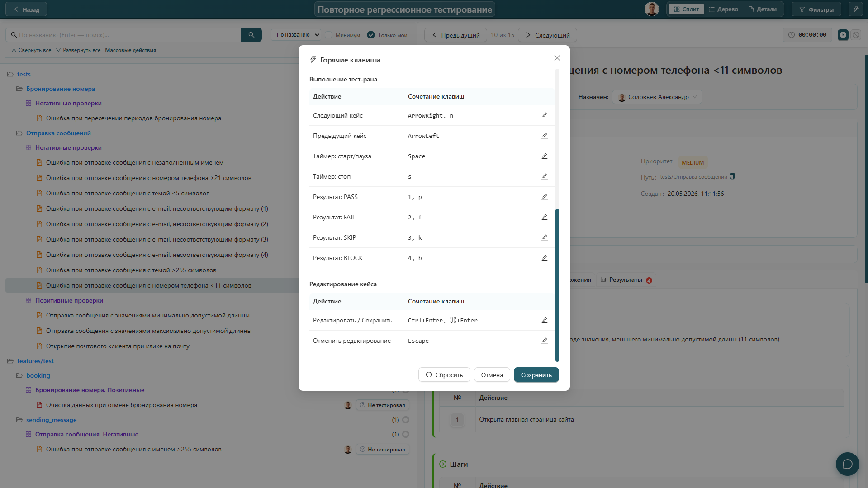Select case with темой <5 символов
The image size is (868, 488).
(128, 194)
